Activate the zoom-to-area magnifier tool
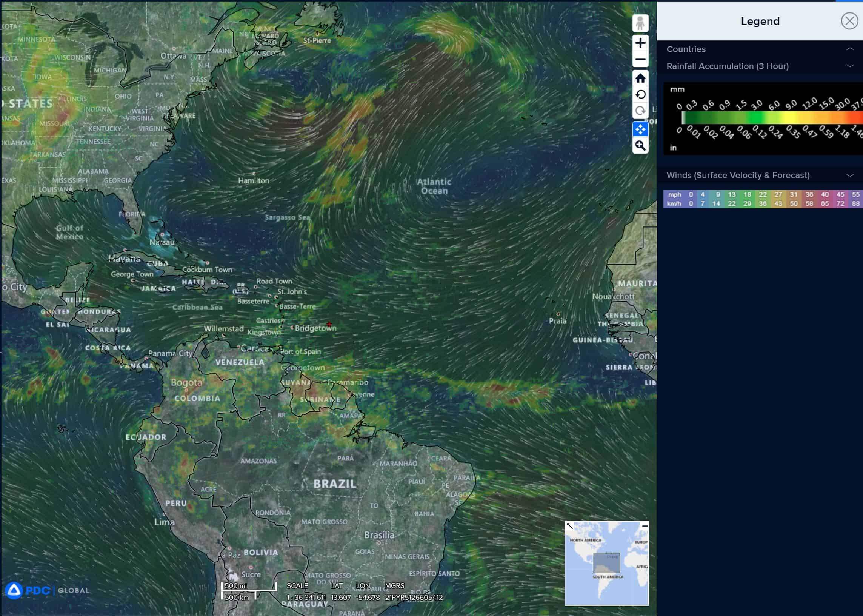This screenshot has width=863, height=616. (x=640, y=146)
